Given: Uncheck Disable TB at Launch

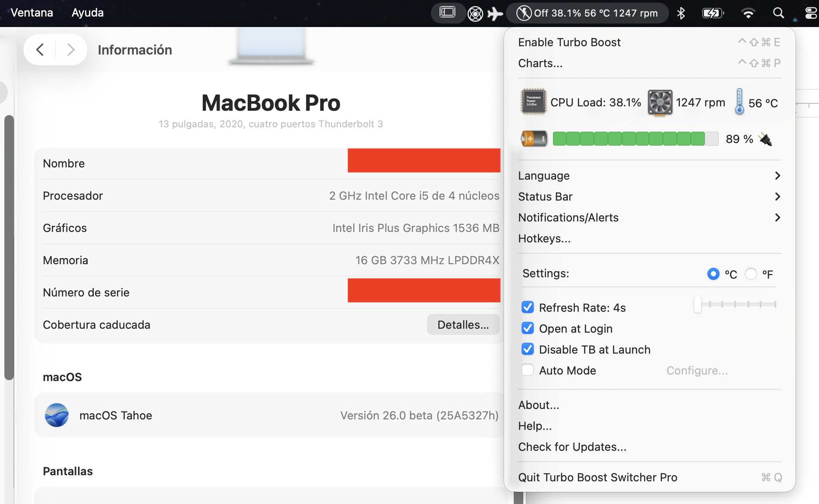Looking at the screenshot, I should click(x=528, y=349).
